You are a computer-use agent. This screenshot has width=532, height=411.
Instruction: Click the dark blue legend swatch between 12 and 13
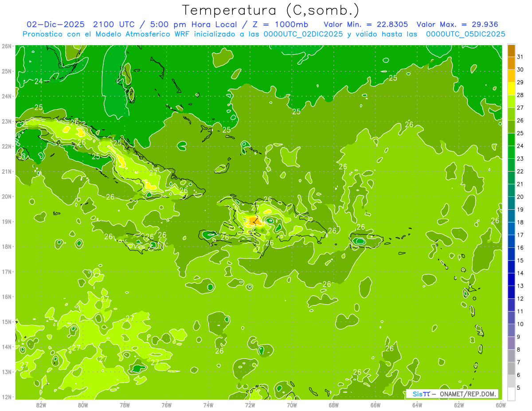512,292
